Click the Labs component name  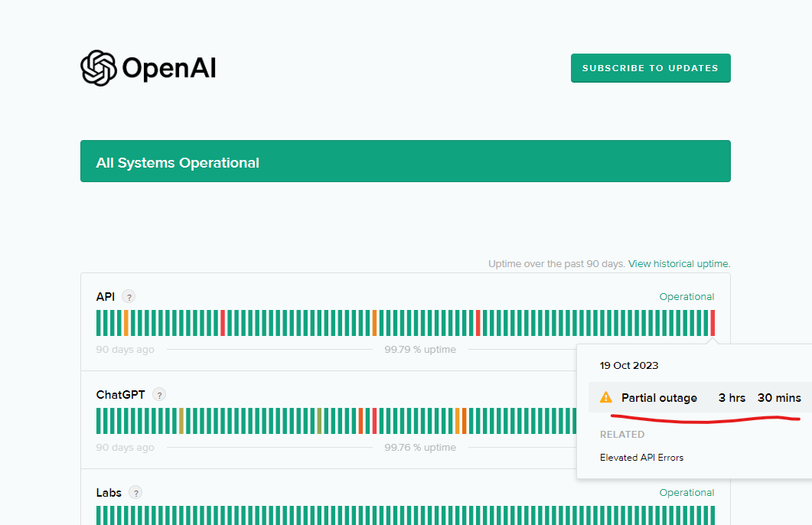[x=109, y=492]
